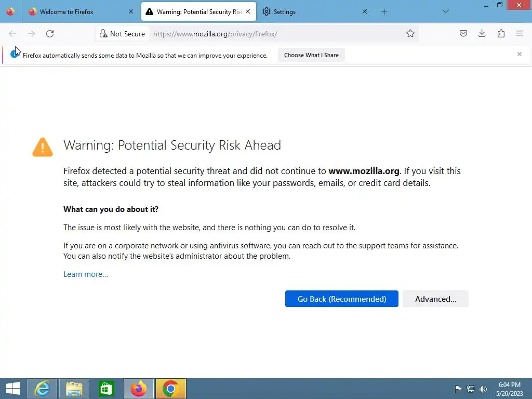532x399 pixels.
Task: Click the volume speaker tray icon
Action: click(x=483, y=389)
